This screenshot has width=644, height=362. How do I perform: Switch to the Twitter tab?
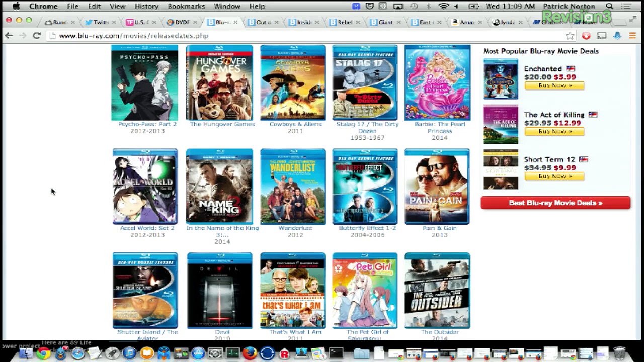(100, 22)
